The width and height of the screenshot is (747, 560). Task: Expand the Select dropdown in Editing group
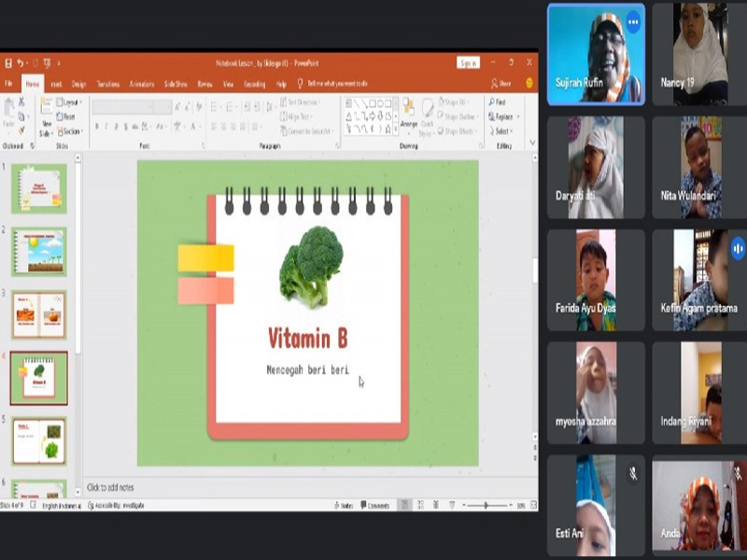[502, 132]
